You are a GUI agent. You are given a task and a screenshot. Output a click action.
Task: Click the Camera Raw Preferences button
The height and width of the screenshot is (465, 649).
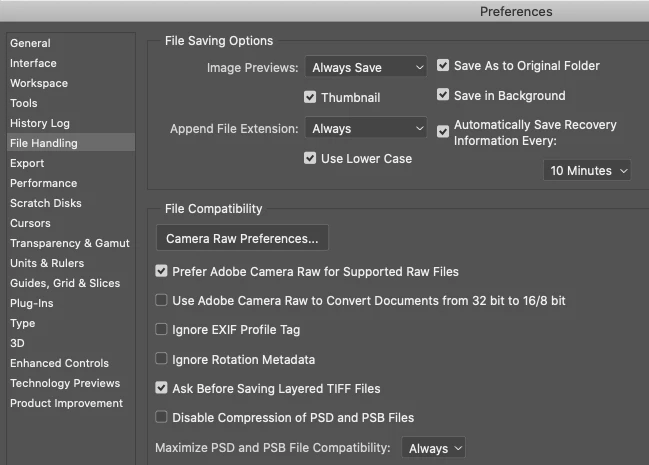coord(242,239)
